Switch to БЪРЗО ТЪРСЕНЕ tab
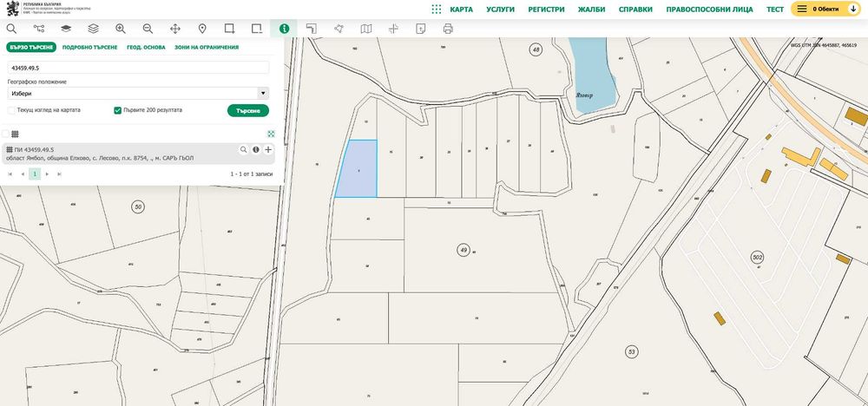 coord(31,48)
